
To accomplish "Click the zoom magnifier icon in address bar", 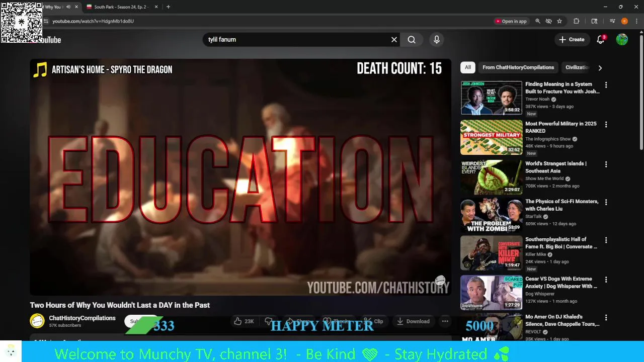I will click(x=538, y=21).
